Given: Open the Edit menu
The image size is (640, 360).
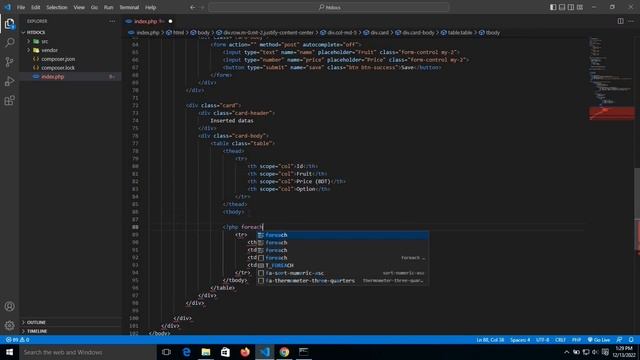Looking at the screenshot, I should click(x=36, y=7).
